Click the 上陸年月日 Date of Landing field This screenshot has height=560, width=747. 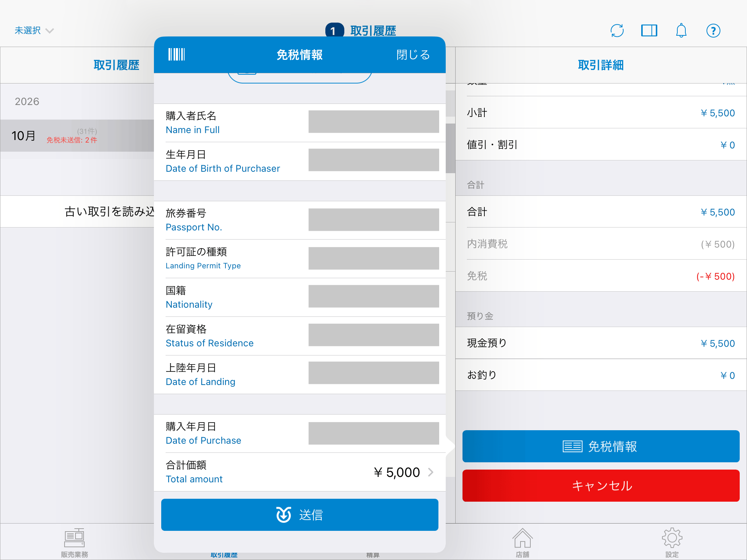tap(373, 373)
